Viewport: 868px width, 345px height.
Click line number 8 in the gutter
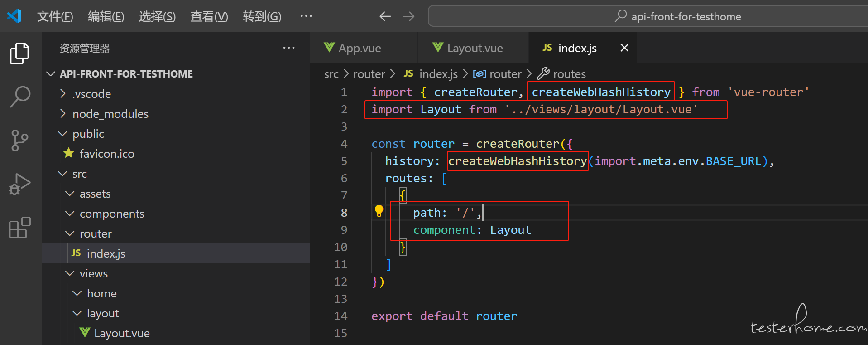[344, 213]
